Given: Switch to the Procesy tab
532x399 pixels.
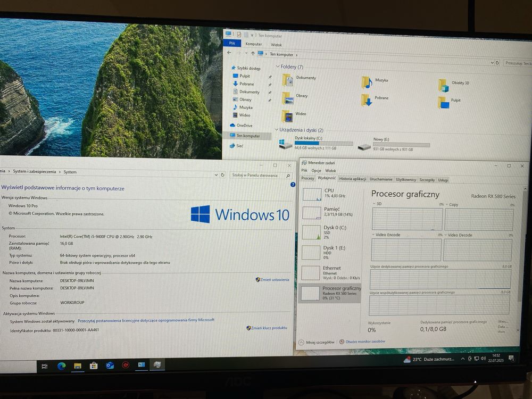Looking at the screenshot, I should (307, 178).
